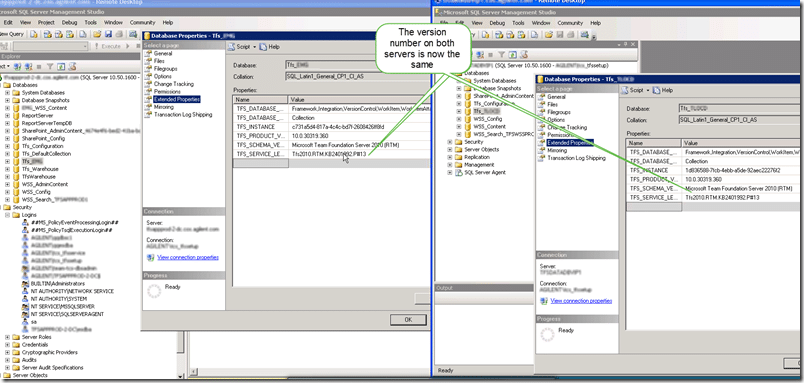Open Activity Monitor icon in right SSMS toolbar

coord(584,35)
